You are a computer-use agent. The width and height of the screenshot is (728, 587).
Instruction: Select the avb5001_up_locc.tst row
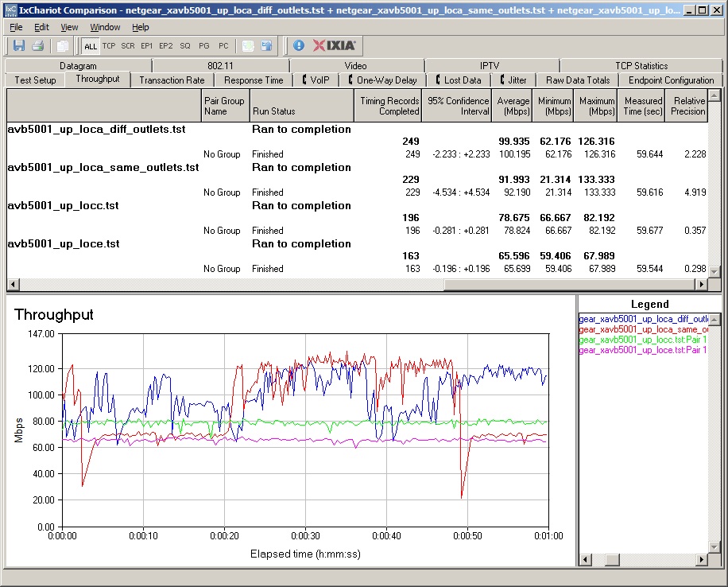click(x=358, y=205)
